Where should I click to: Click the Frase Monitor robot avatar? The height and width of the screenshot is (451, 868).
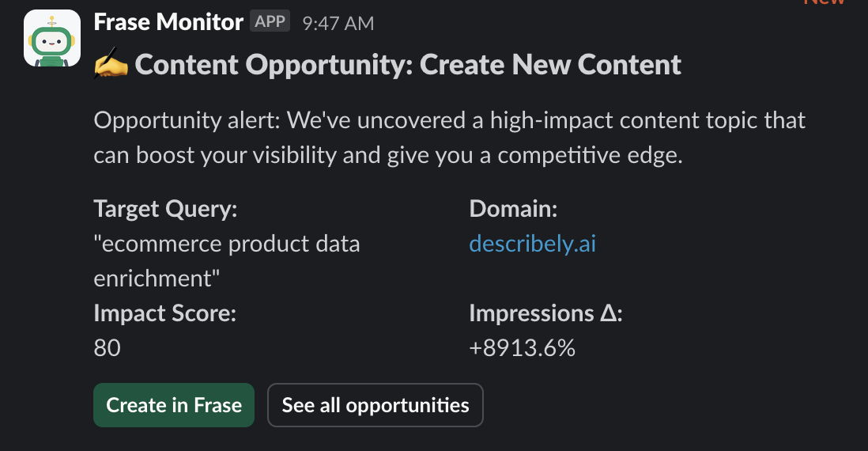[52, 38]
